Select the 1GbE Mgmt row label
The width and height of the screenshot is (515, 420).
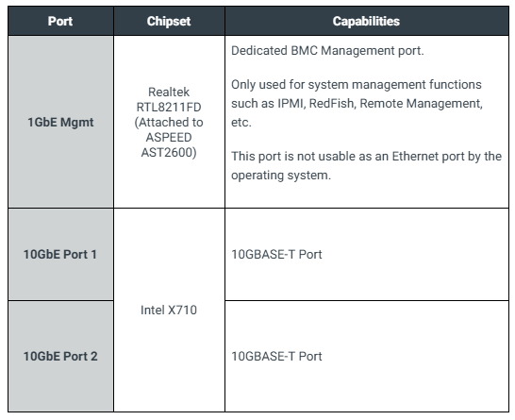click(x=60, y=123)
